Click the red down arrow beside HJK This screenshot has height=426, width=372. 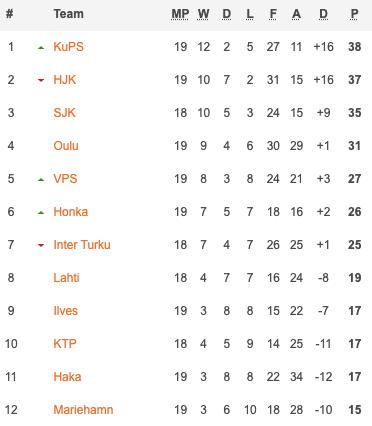(x=41, y=80)
